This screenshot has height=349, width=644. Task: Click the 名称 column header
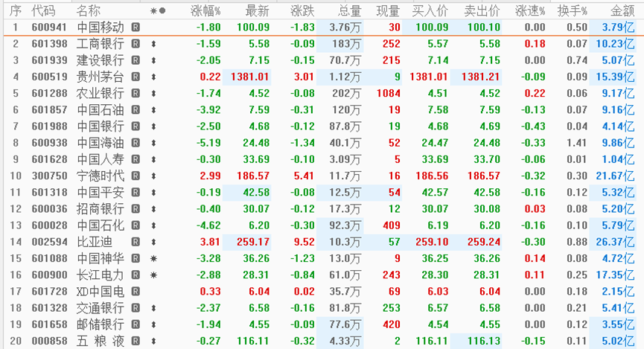88,10
